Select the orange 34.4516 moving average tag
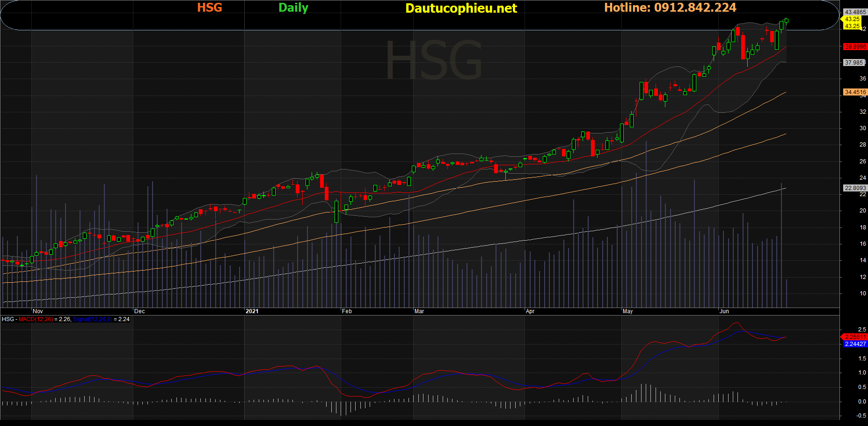868x426 pixels. click(x=855, y=92)
